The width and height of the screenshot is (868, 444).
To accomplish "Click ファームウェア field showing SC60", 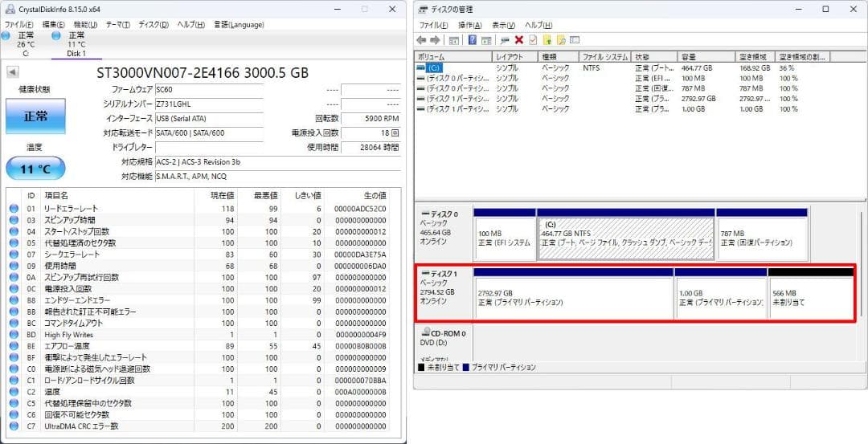I will [209, 90].
